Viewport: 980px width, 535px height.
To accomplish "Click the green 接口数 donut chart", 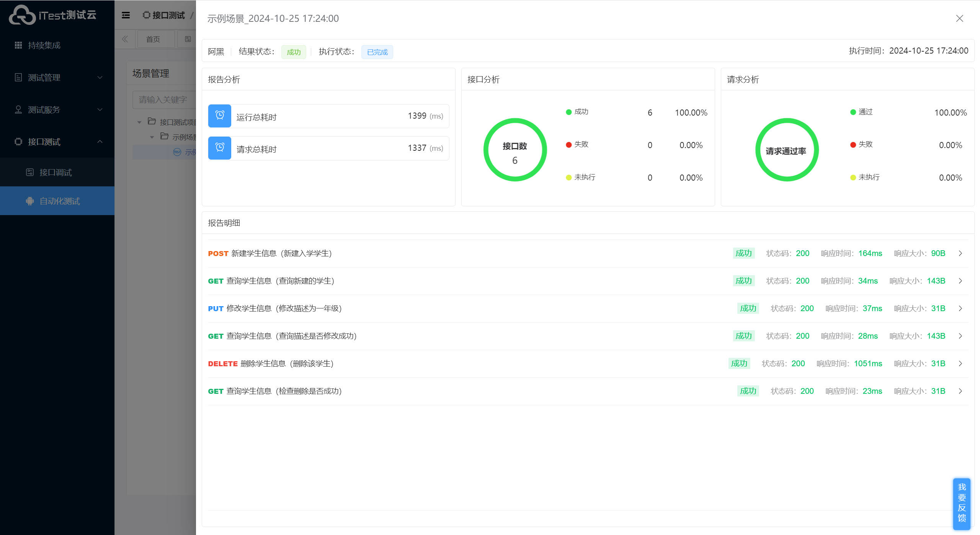I will 515,150.
